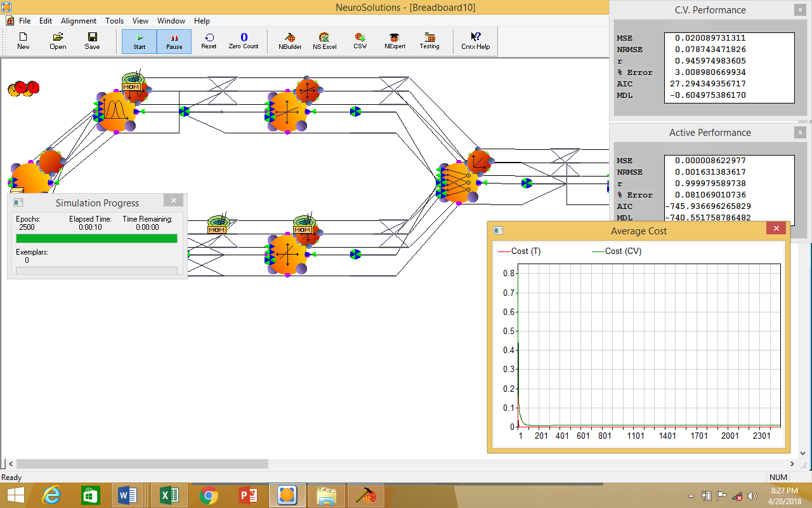Click the Zero Count toolbar button
Screen dimensions: 812x508
tap(244, 41)
